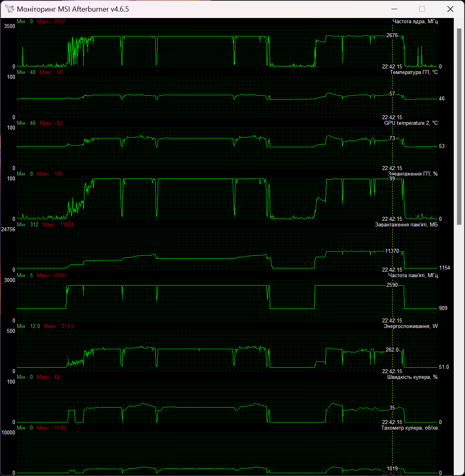Image resolution: width=465 pixels, height=476 pixels.
Task: Click the 262.0 power marker value
Action: (392, 350)
